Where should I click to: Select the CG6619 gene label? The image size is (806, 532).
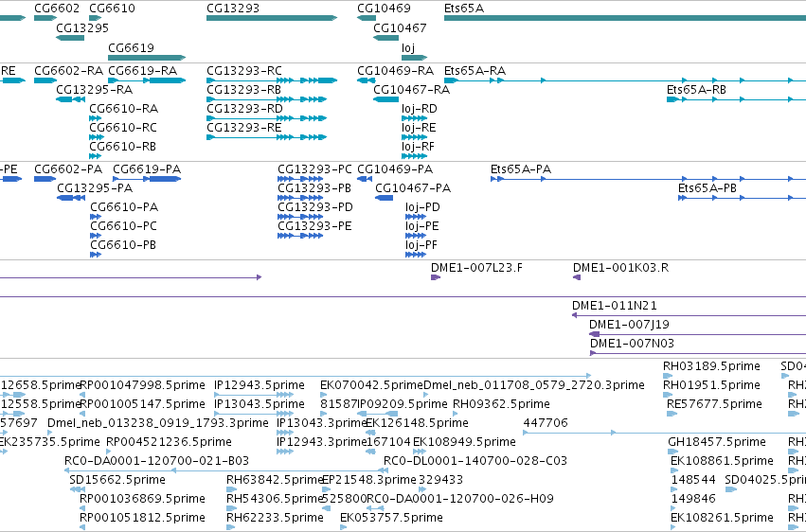pos(131,47)
